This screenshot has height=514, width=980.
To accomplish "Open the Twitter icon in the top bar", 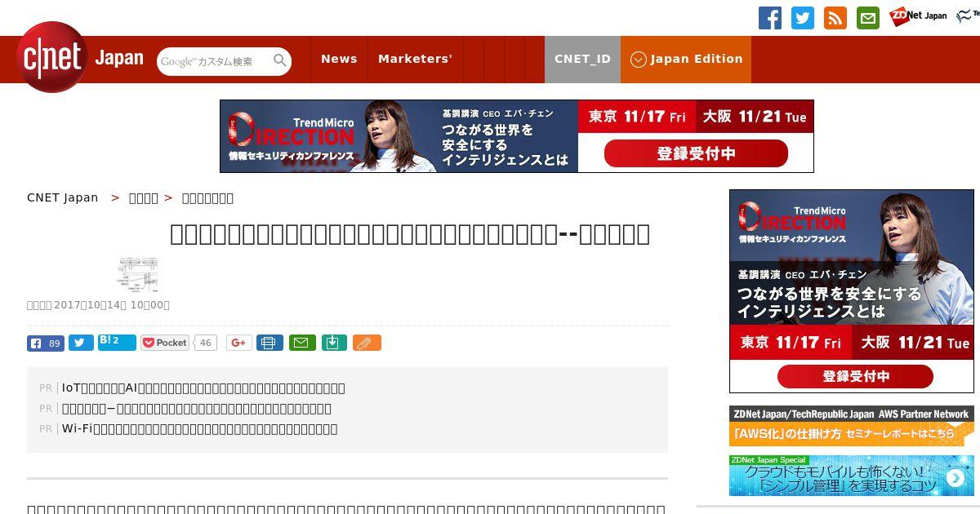I will pyautogui.click(x=803, y=18).
